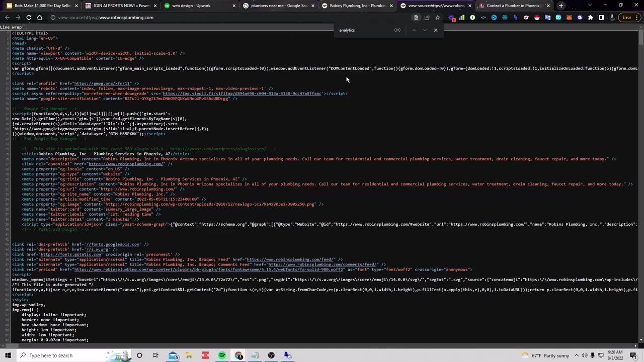This screenshot has width=644, height=362.
Task: Close the 'plumbers near me' tab
Action: pos(312,6)
